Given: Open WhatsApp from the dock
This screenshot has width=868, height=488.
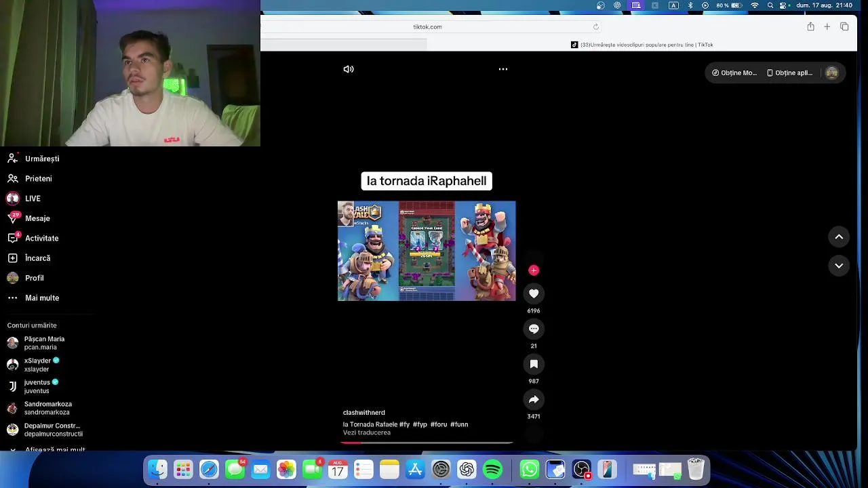Looking at the screenshot, I should (x=530, y=469).
